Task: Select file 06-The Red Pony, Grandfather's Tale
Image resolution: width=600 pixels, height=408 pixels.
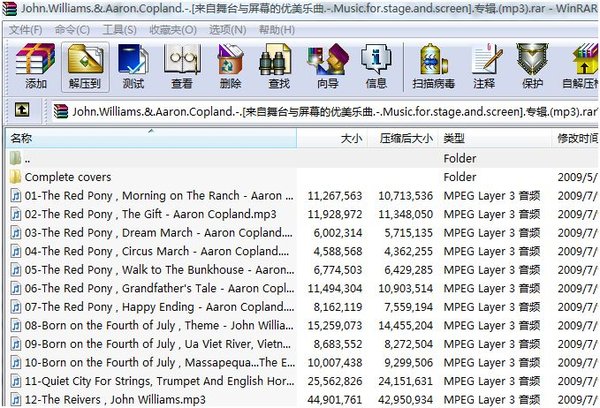Action: click(160, 289)
